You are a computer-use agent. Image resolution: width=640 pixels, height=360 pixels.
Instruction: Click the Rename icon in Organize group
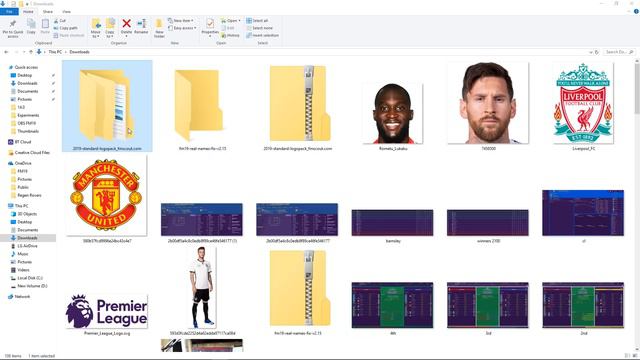pyautogui.click(x=141, y=24)
